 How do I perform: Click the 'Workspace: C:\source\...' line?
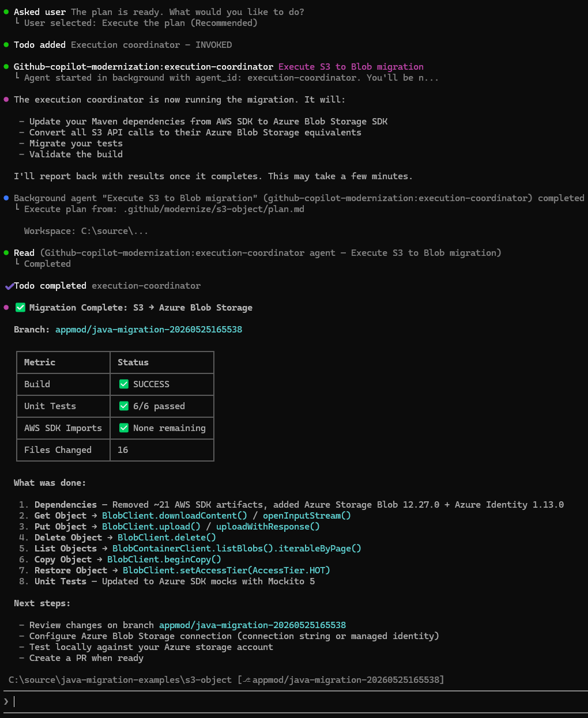(86, 231)
